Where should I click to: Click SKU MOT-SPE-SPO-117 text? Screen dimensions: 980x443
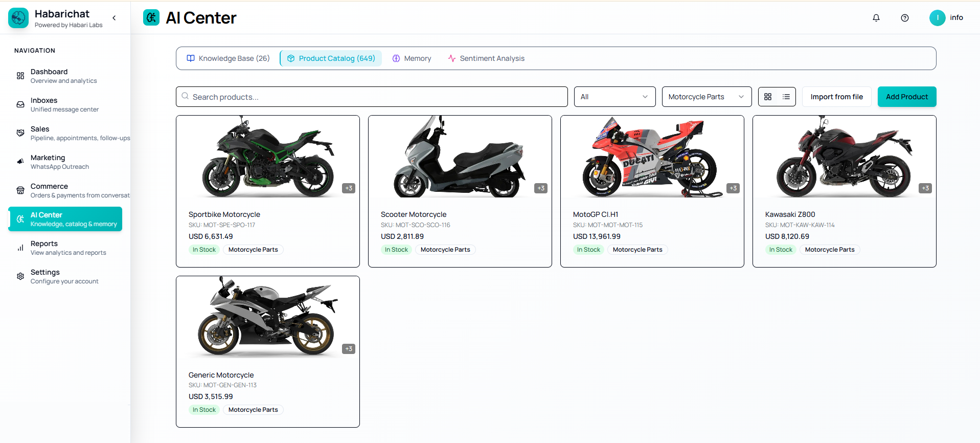pyautogui.click(x=222, y=225)
